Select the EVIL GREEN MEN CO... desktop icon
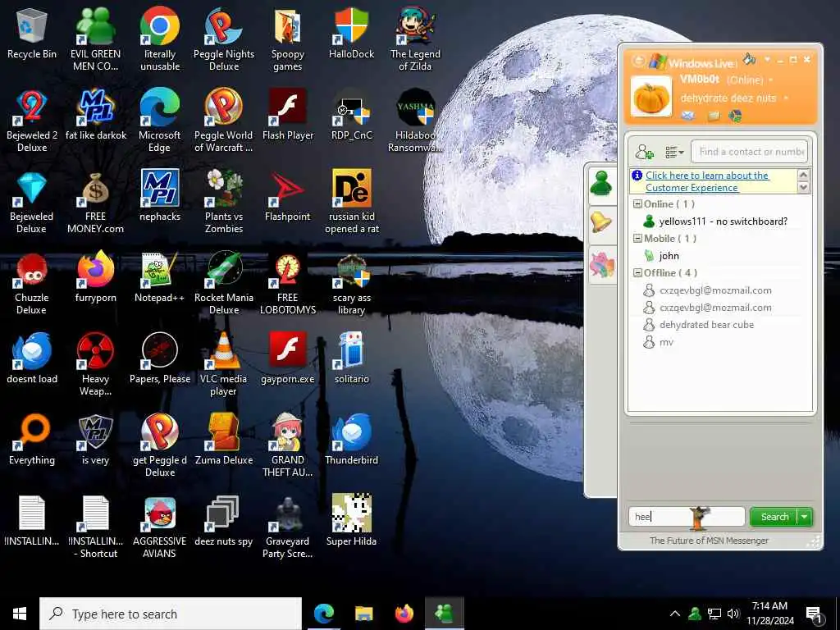Screen dimensions: 840x630 95,39
